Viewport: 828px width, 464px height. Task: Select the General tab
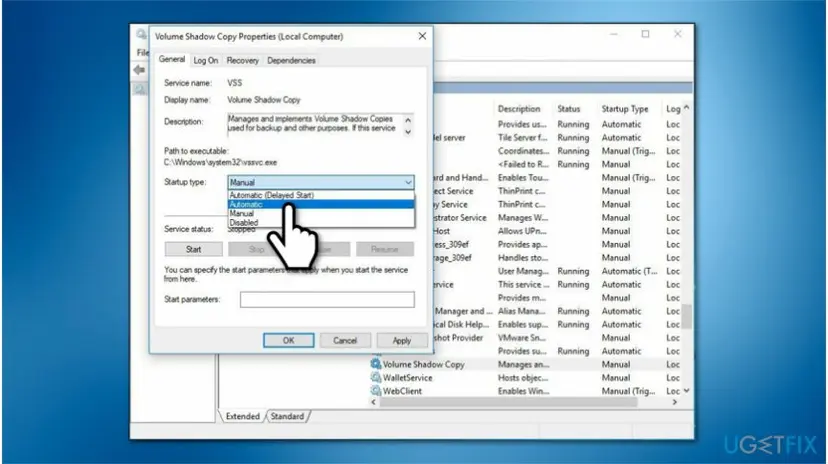point(172,59)
